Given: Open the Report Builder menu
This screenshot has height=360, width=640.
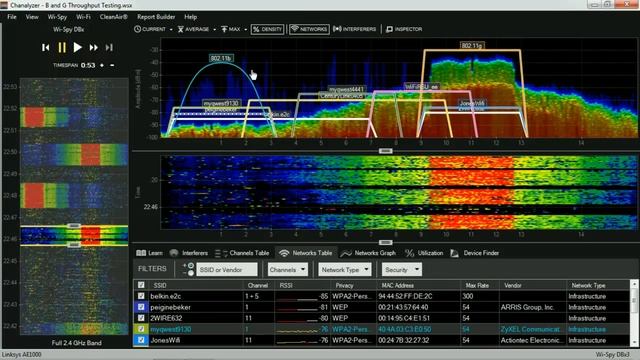Looking at the screenshot, I should click(156, 17).
